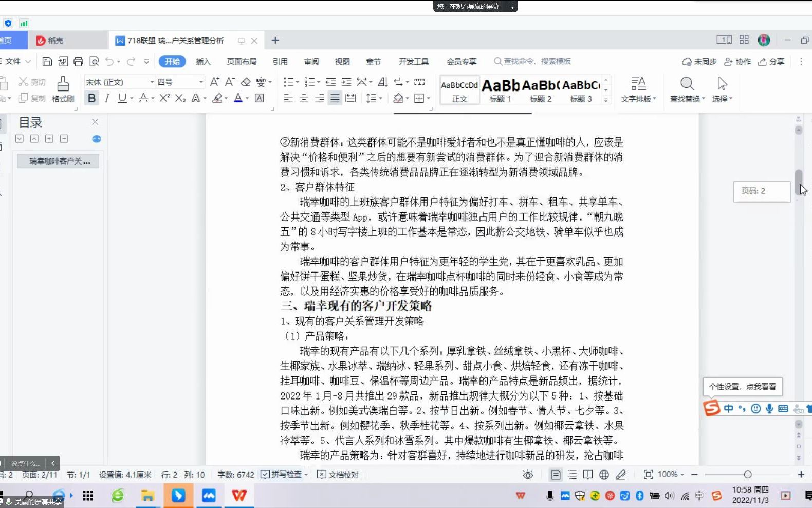Viewport: 812px width, 508px height.
Task: Click the 未同步 sync status button
Action: tap(699, 61)
